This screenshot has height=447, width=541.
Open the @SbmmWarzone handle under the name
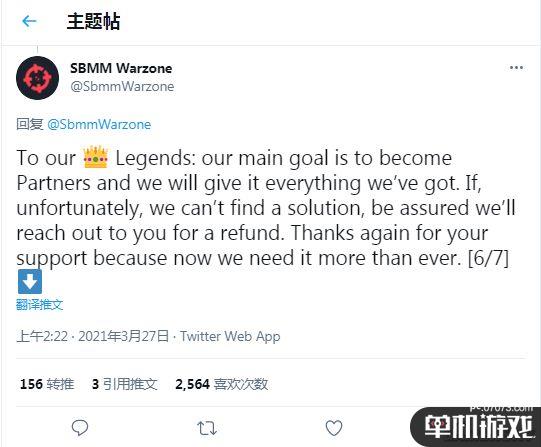[x=122, y=87]
